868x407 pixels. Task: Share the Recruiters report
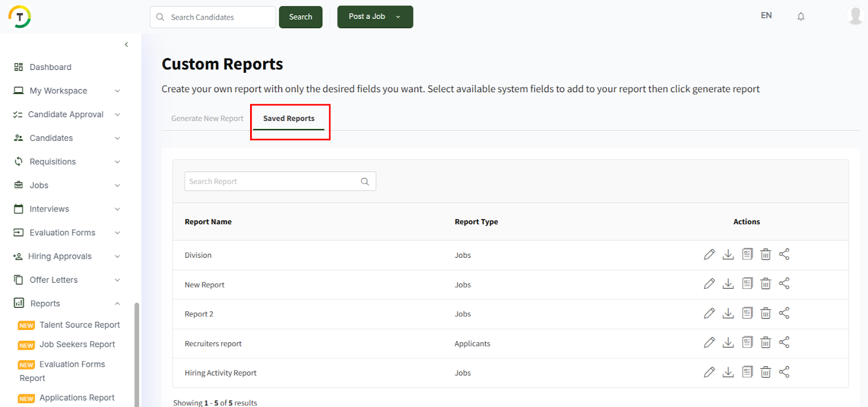point(784,342)
